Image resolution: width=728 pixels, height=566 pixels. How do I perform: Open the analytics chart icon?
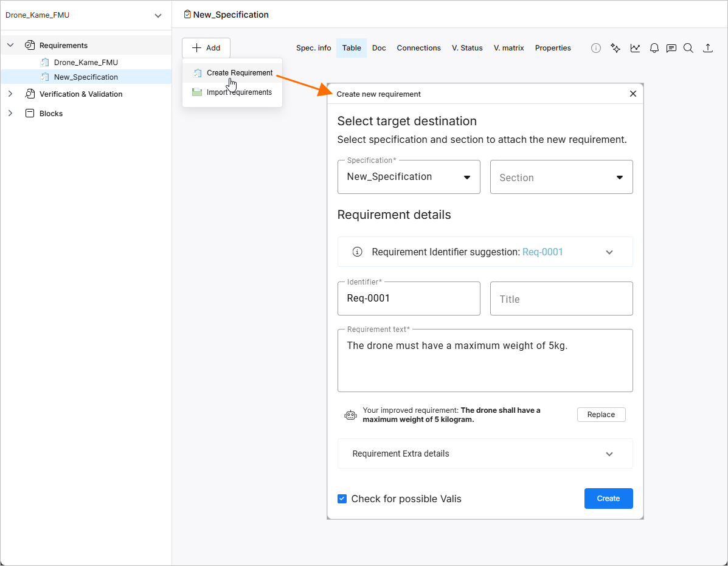[x=635, y=48]
